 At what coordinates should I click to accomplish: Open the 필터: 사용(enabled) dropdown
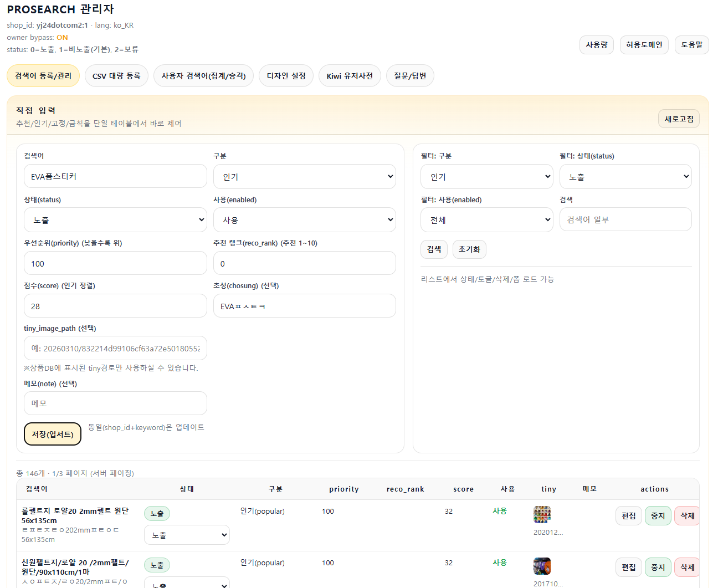tap(486, 220)
